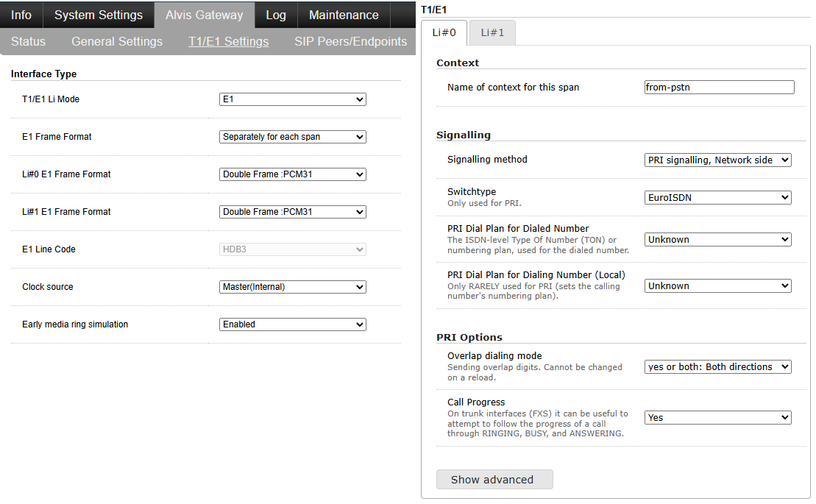816x504 pixels.
Task: Open Early media ring simulation dropdown
Action: [293, 324]
